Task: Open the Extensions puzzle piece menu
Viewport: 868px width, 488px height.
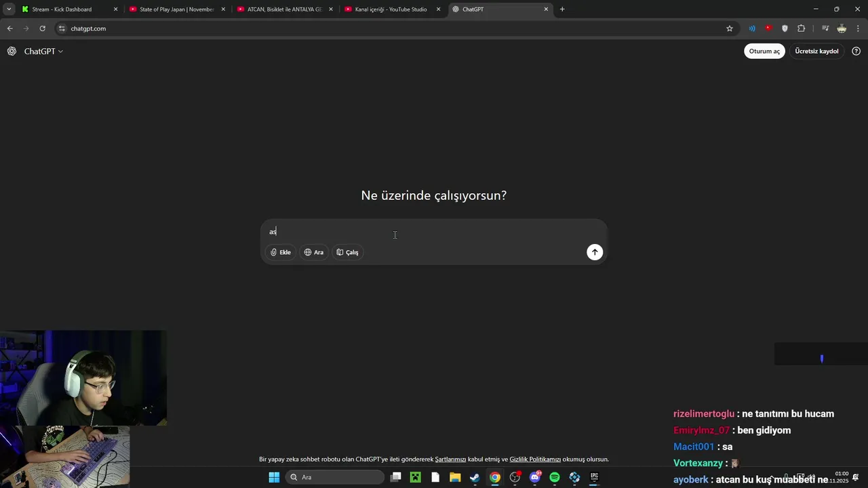Action: pyautogui.click(x=802, y=28)
